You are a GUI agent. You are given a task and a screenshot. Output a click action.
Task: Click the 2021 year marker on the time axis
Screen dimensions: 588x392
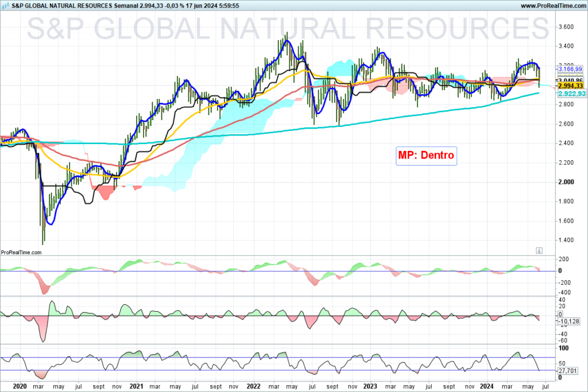tap(136, 386)
